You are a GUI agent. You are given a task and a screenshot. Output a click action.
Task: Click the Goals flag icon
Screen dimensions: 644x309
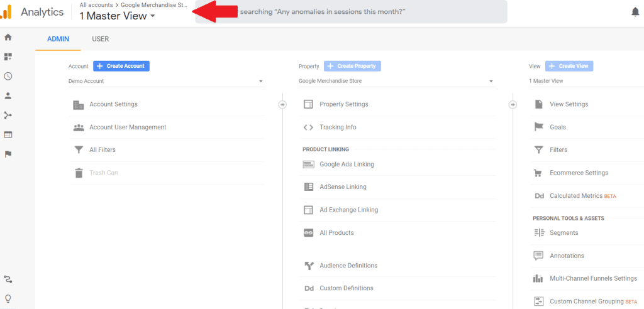pyautogui.click(x=538, y=127)
